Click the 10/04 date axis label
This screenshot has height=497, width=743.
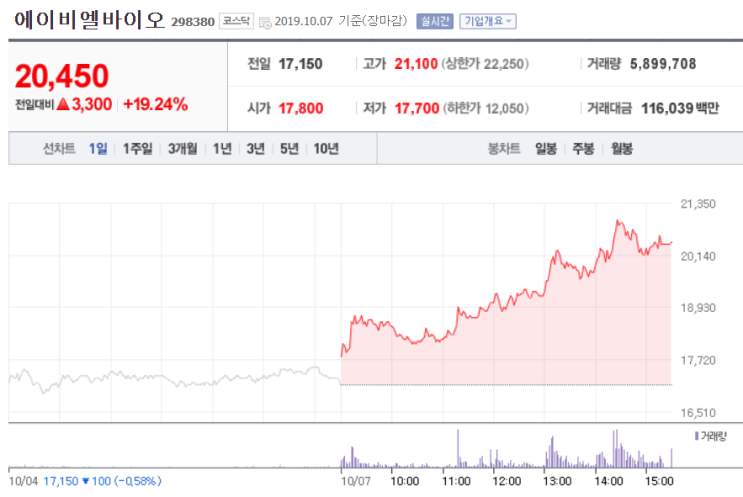(23, 481)
